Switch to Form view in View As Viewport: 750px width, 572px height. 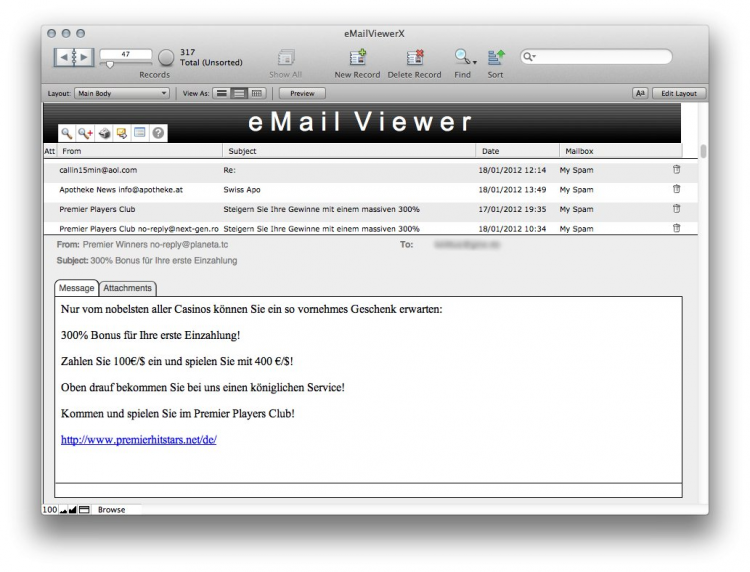point(220,93)
